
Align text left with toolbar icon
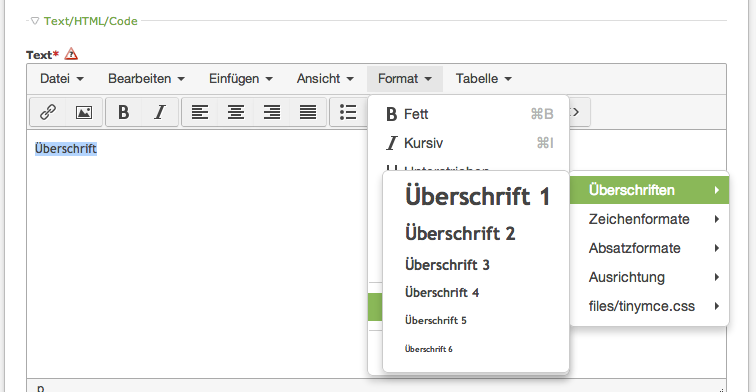click(x=200, y=112)
